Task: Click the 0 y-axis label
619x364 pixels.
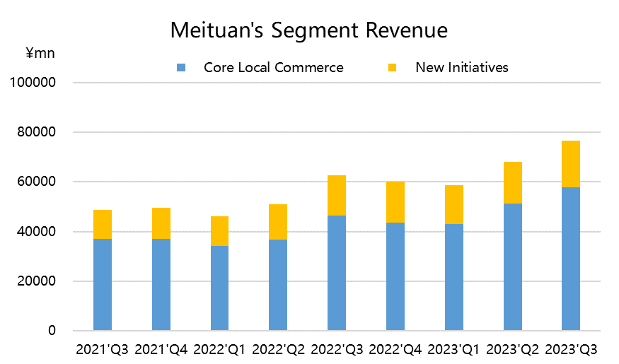Action: [x=52, y=331]
